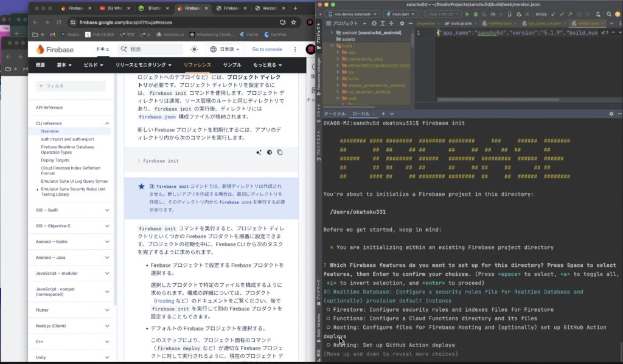623x364 pixels.
Task: Reload the Firebase docs page
Action: [x=59, y=22]
